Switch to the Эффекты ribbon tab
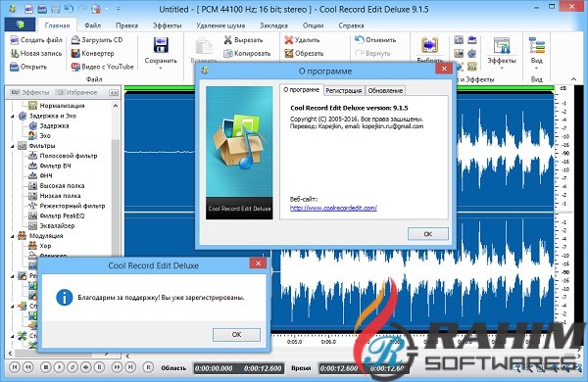This screenshot has width=588, height=382. 168,25
